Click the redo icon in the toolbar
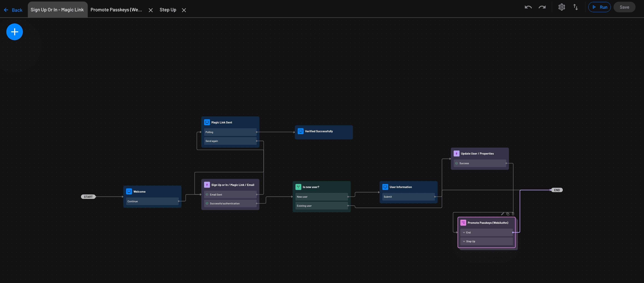 (542, 7)
